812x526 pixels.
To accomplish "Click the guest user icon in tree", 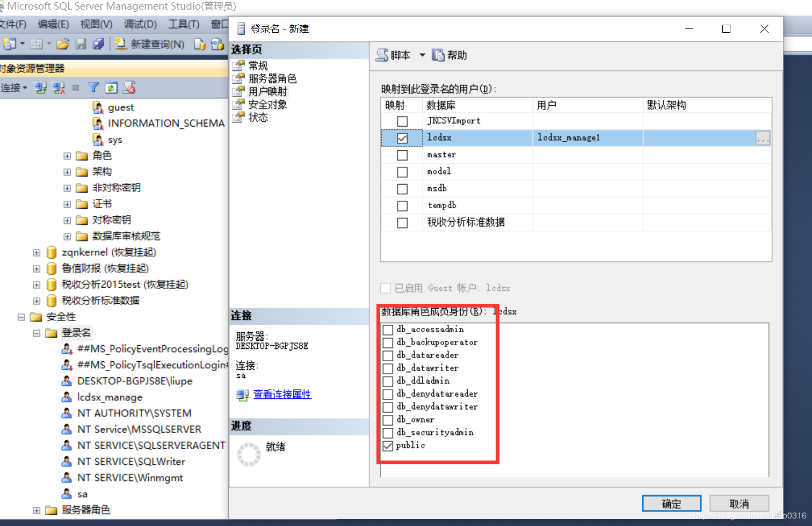I will tap(98, 107).
